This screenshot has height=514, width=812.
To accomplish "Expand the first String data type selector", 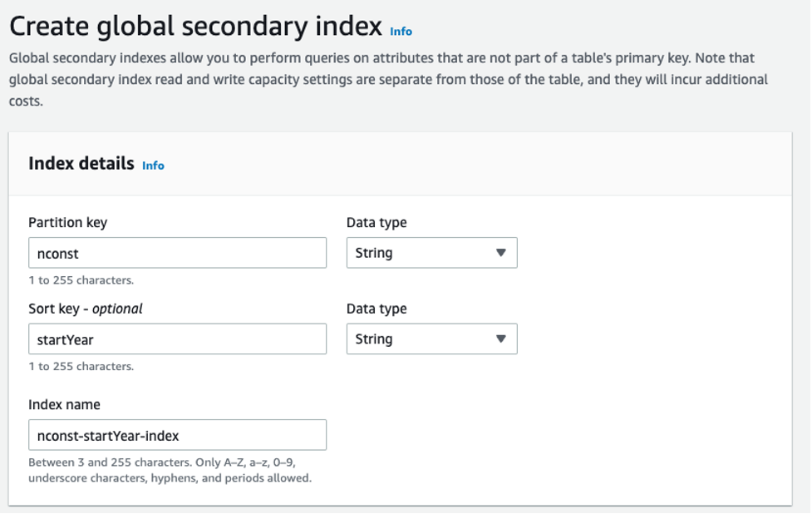I will pos(431,252).
